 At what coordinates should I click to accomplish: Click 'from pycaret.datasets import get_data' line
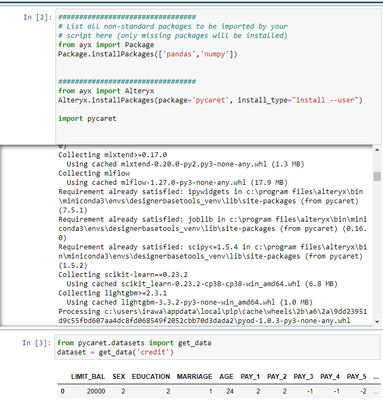click(x=134, y=343)
